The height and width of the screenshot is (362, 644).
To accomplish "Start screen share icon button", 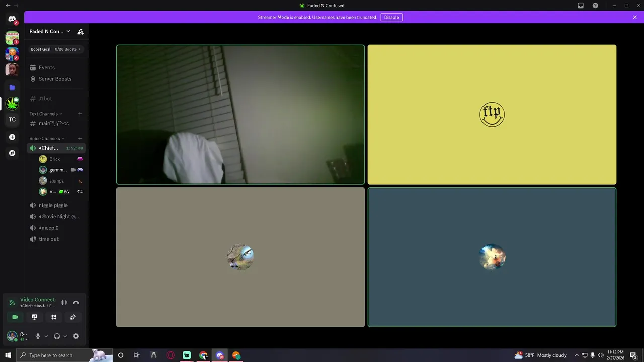I will point(34,317).
